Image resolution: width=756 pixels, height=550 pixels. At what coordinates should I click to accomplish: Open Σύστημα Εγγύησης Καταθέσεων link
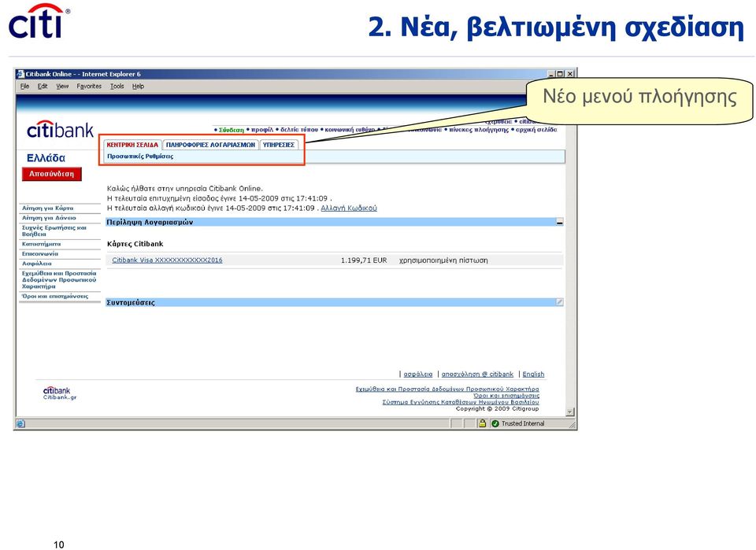(x=461, y=401)
